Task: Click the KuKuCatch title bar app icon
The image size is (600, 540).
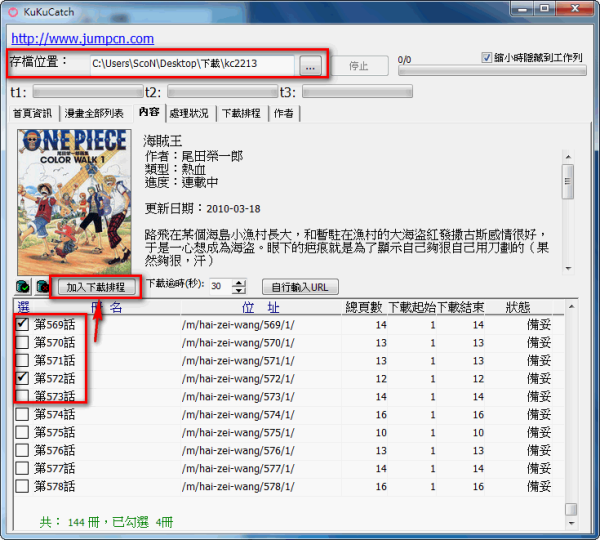Action: click(x=13, y=12)
